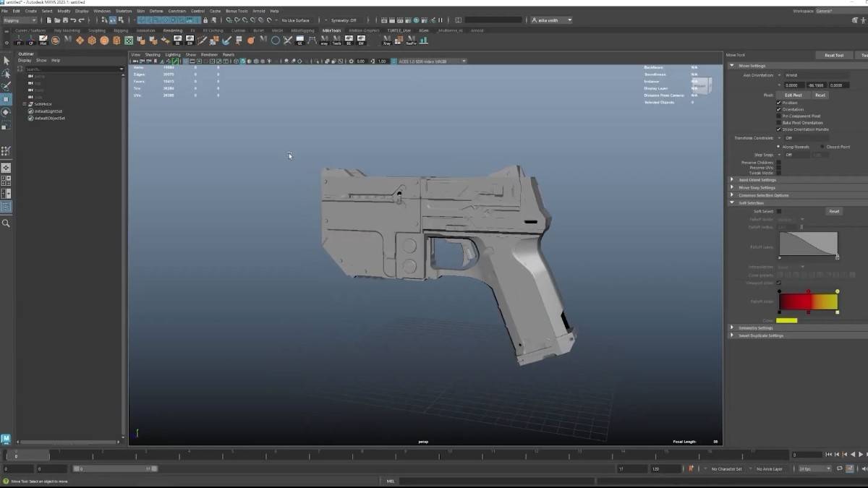
Task: Select the Along Normals radio option
Action: click(x=779, y=147)
